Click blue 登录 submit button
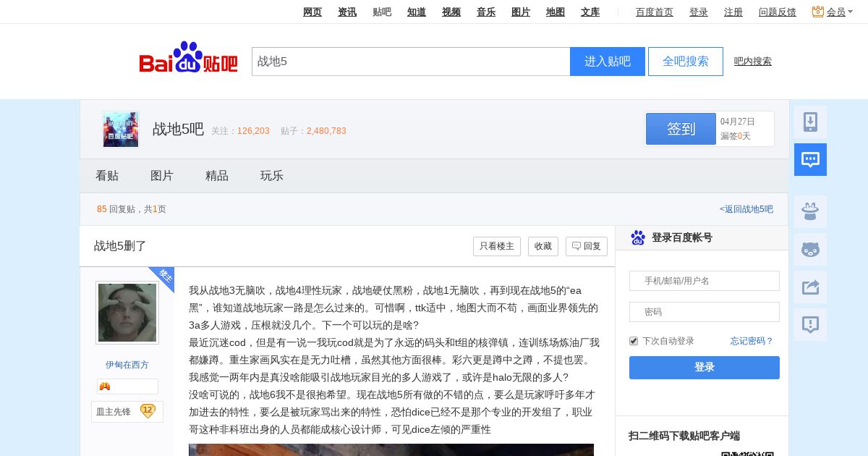The width and height of the screenshot is (868, 456). [705, 368]
